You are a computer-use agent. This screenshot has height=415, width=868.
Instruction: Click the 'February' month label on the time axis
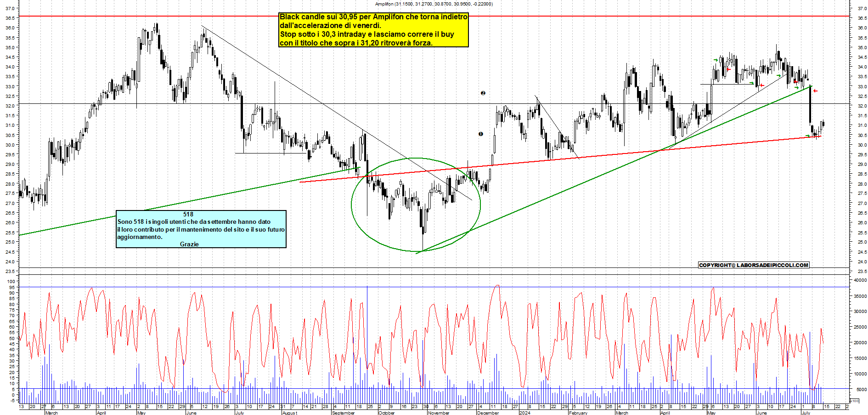pos(578,413)
